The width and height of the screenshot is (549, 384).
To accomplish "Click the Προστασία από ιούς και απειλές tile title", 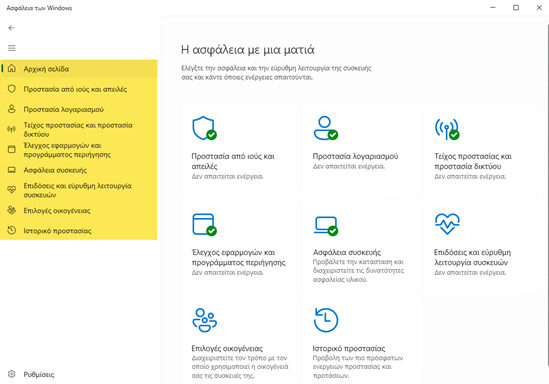I will point(233,161).
